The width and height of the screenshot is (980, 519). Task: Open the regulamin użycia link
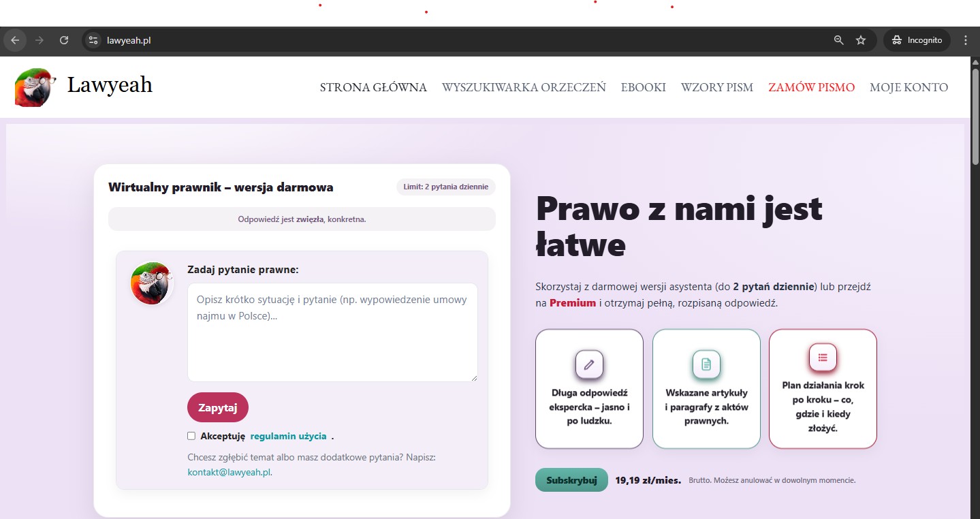pos(288,436)
